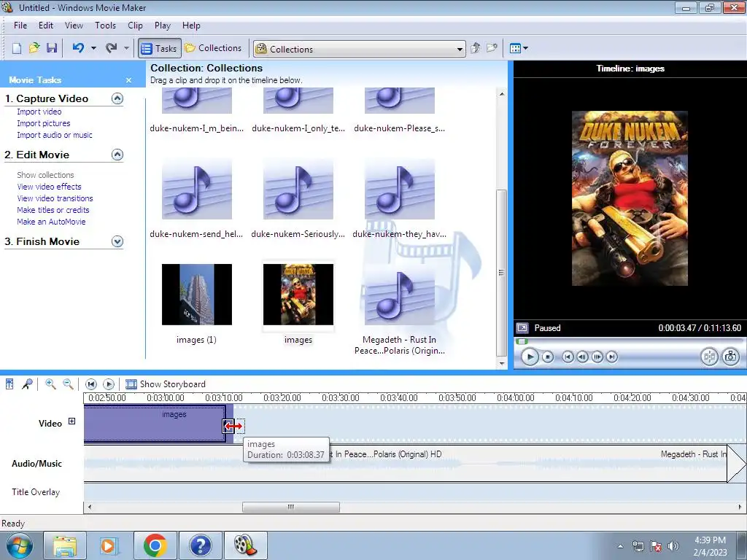The width and height of the screenshot is (747, 560).
Task: Click the Zoom Timeline In icon
Action: click(50, 384)
